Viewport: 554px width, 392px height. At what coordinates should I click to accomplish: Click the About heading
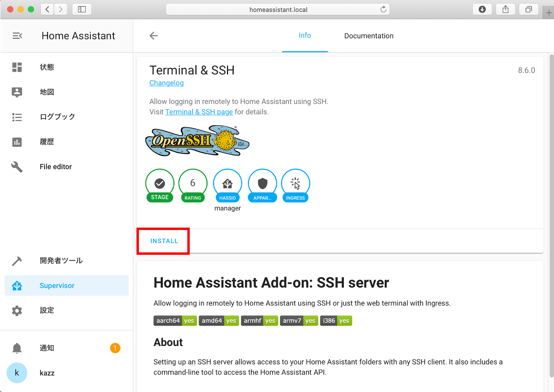click(168, 342)
